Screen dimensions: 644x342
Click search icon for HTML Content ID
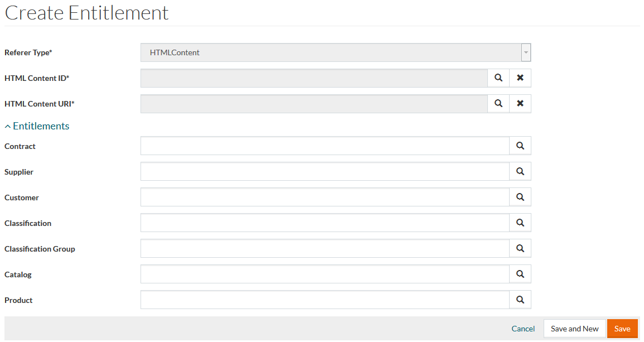tap(498, 78)
